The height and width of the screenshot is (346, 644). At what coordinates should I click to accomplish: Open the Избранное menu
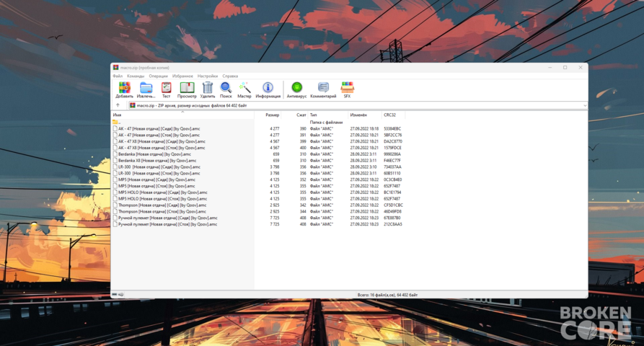coord(182,76)
